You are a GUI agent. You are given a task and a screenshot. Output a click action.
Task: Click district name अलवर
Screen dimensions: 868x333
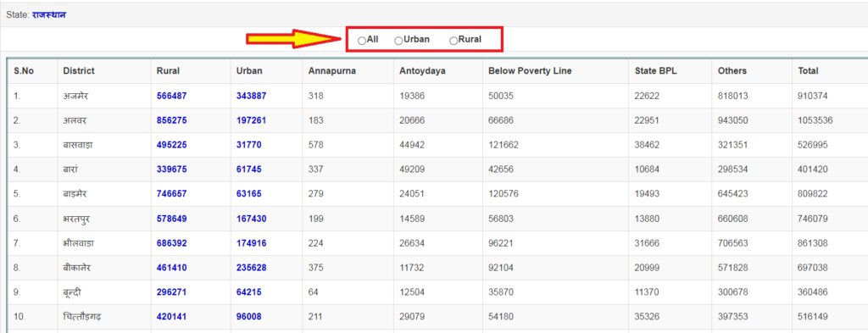[75, 120]
